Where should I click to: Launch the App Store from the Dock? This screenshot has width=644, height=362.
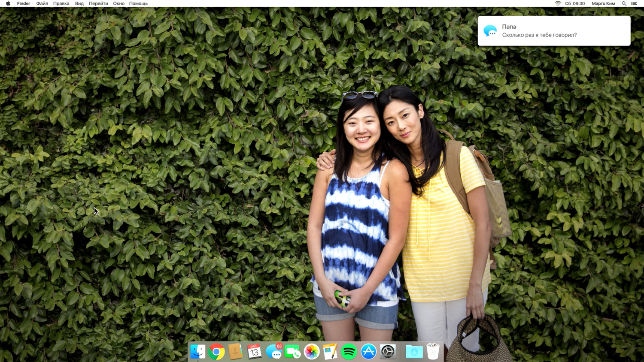[x=368, y=352]
